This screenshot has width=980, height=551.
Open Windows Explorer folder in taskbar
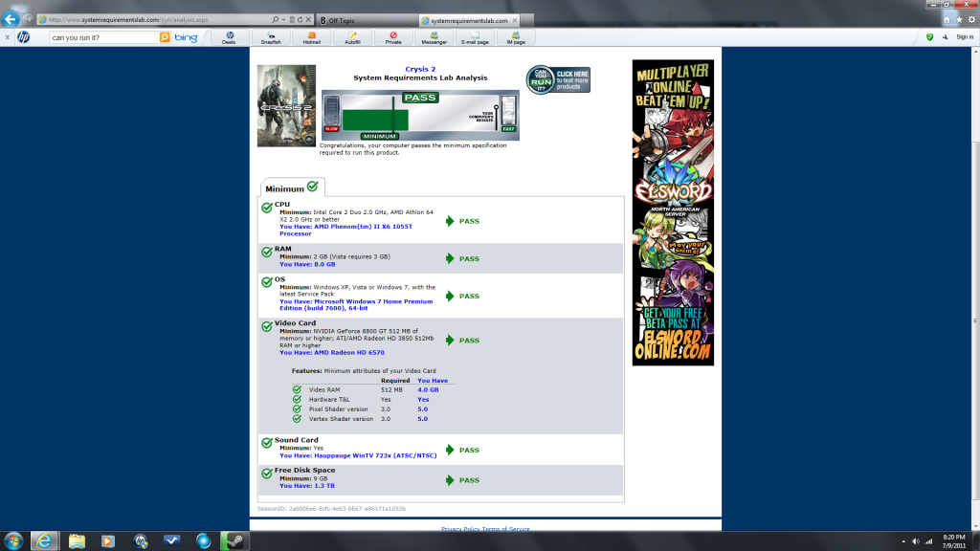pos(77,541)
